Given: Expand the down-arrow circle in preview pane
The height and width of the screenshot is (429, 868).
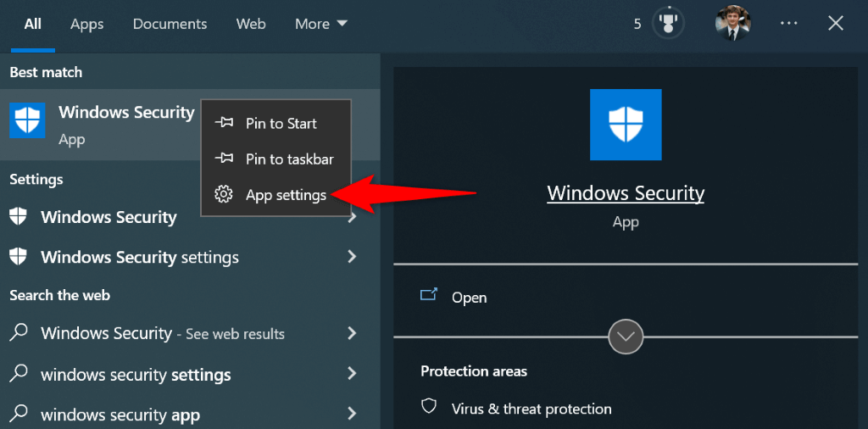Looking at the screenshot, I should coord(626,337).
